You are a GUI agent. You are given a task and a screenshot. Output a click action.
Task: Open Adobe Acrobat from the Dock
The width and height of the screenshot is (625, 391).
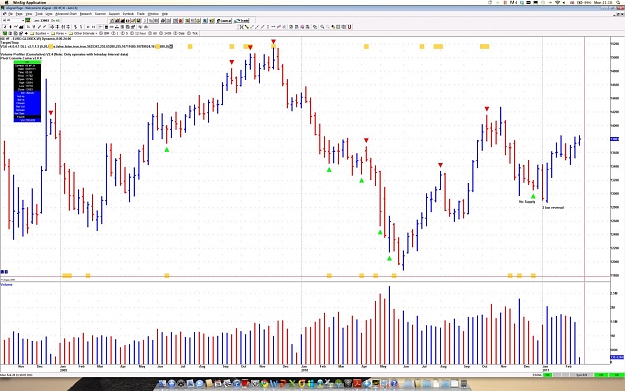click(356, 384)
